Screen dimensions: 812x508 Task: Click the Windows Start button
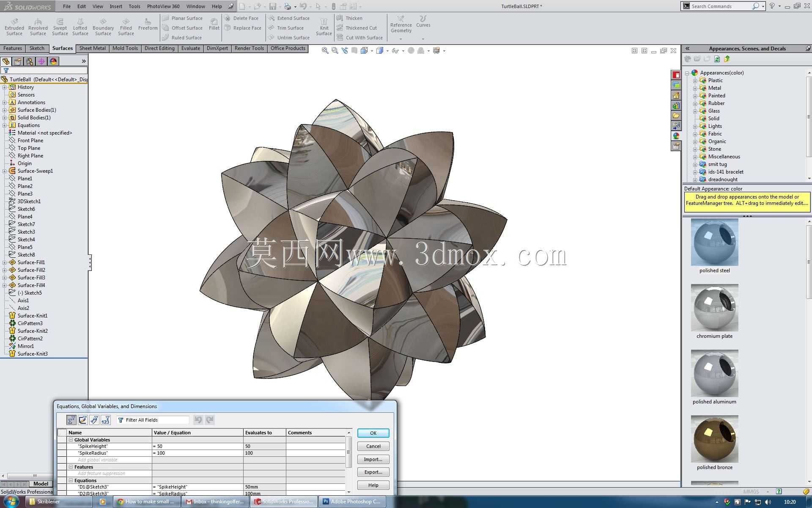pos(11,502)
